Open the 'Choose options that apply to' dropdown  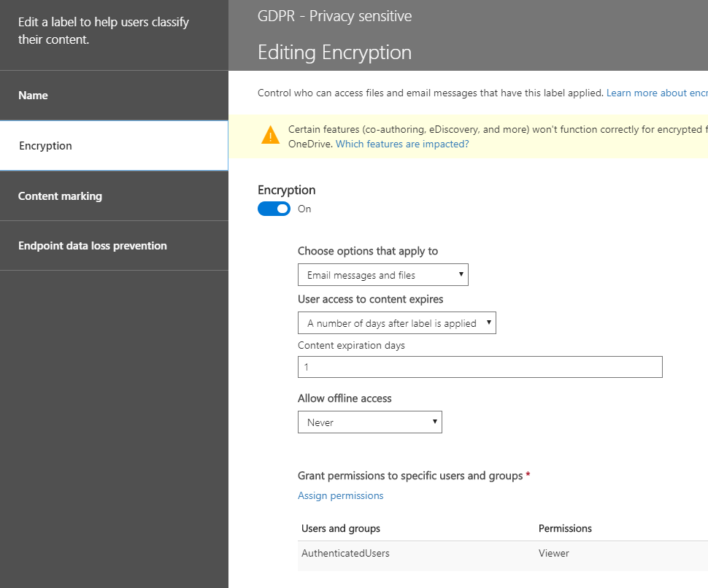coord(382,274)
